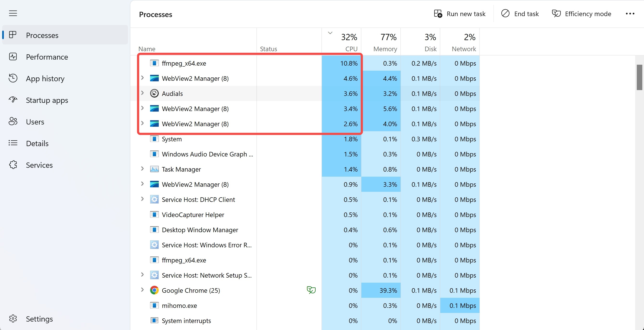The width and height of the screenshot is (644, 330).
Task: Select the VideoCapturer Helper row
Action: click(x=305, y=215)
